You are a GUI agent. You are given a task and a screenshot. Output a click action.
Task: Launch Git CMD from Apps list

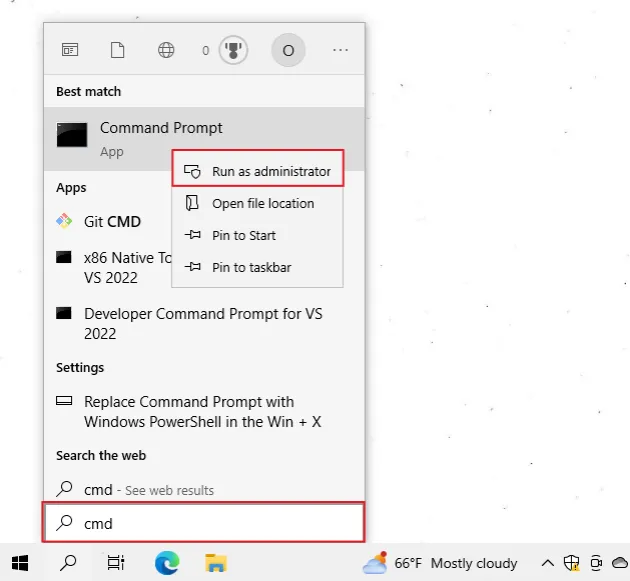click(110, 221)
